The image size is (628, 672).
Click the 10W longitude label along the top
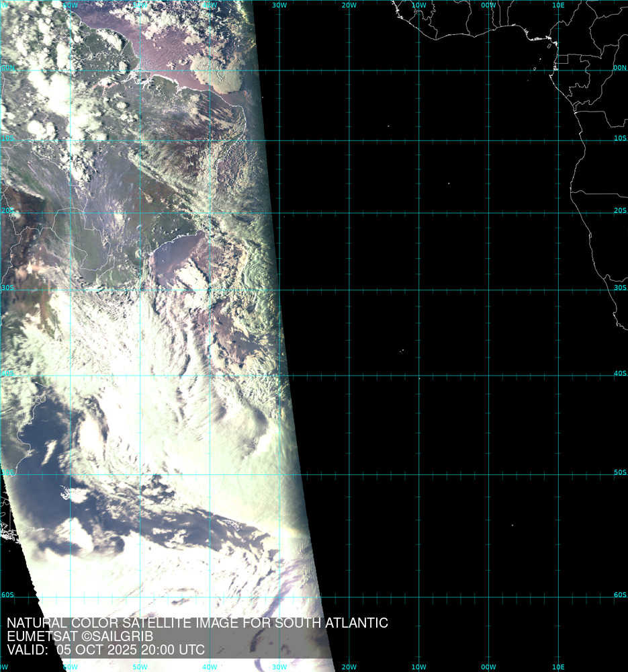(x=418, y=5)
